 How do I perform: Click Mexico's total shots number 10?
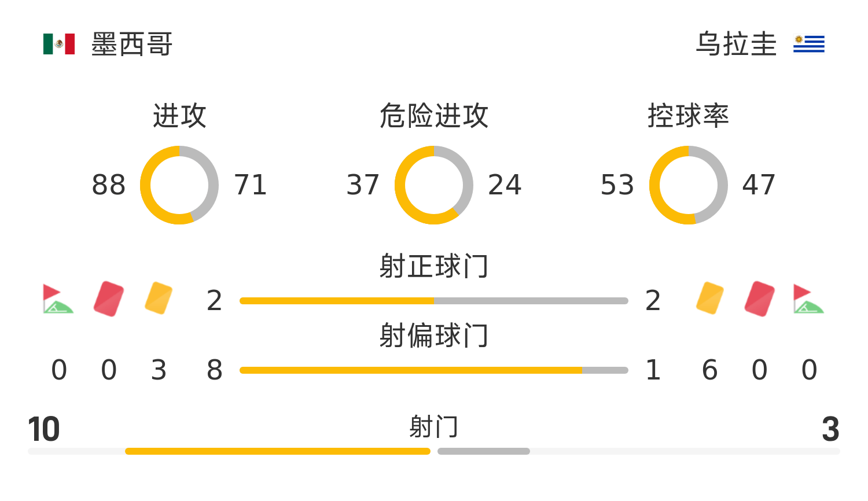[x=44, y=429]
